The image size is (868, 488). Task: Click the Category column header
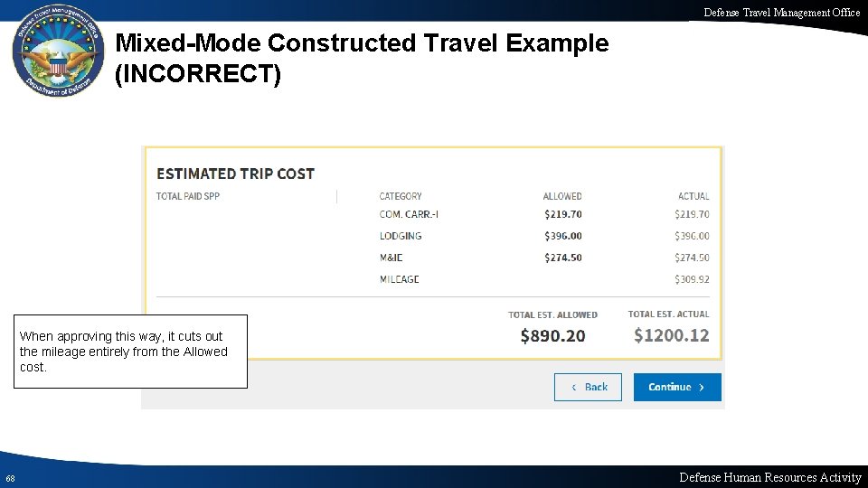(x=401, y=196)
